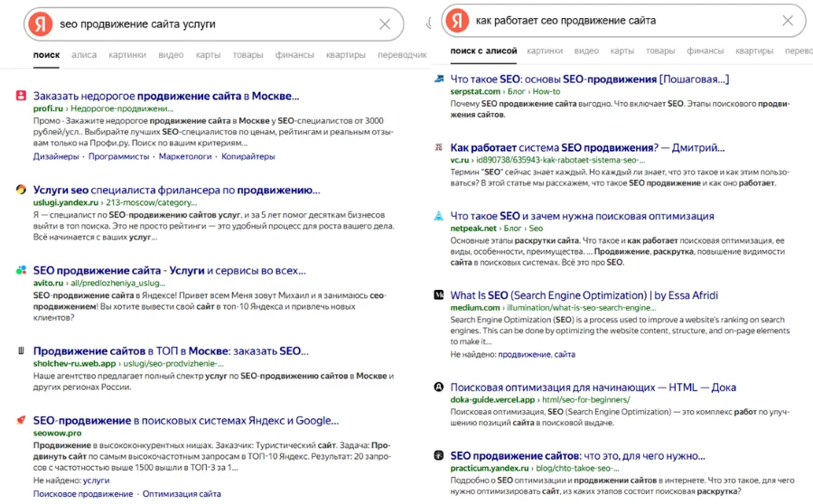The image size is (813, 504).
Task: Open the right window 'карты' tab
Action: pos(622,51)
